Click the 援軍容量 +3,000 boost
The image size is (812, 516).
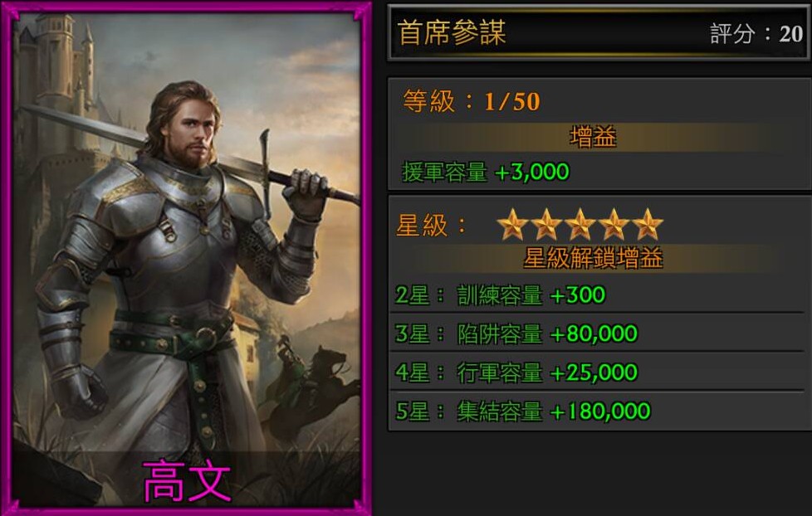tap(486, 172)
